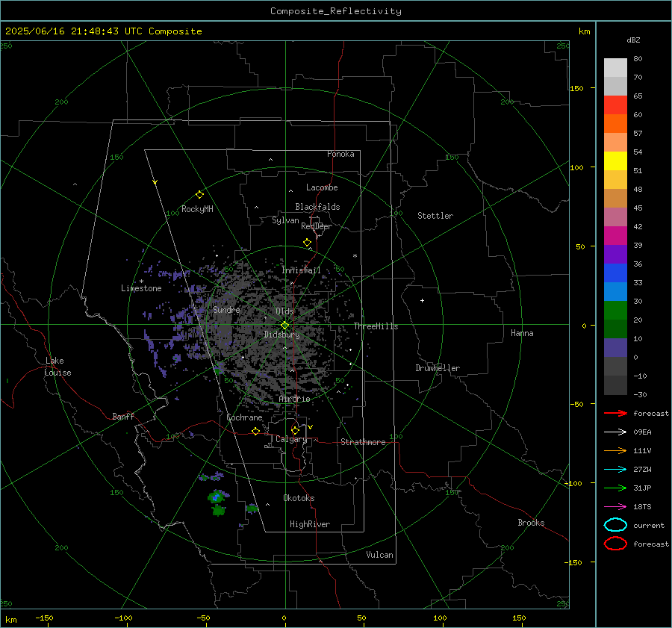Screen dimensions: 672x628
Task: Click the indigo 0-10 dBZ swatch
Action: point(615,348)
